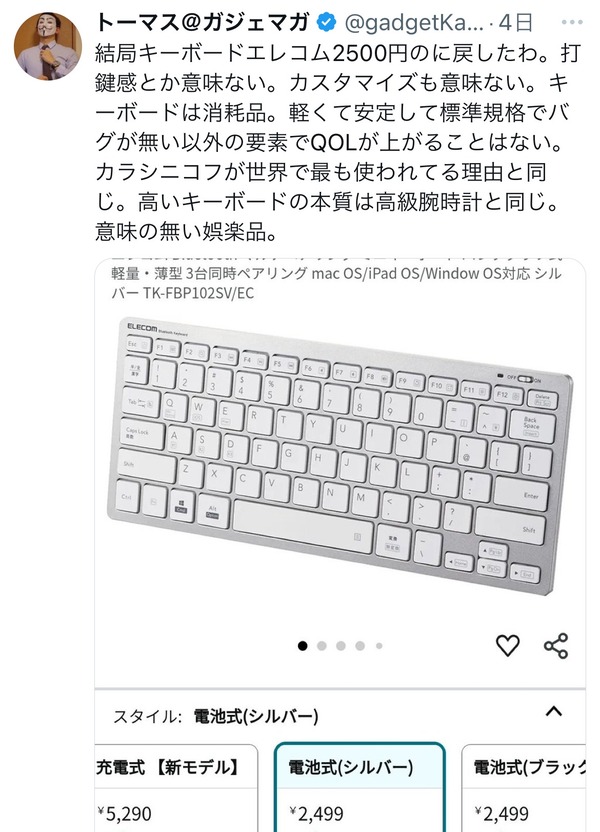The height and width of the screenshot is (832, 600).
Task: Open the author's masked profile avatar
Action: (x=48, y=46)
